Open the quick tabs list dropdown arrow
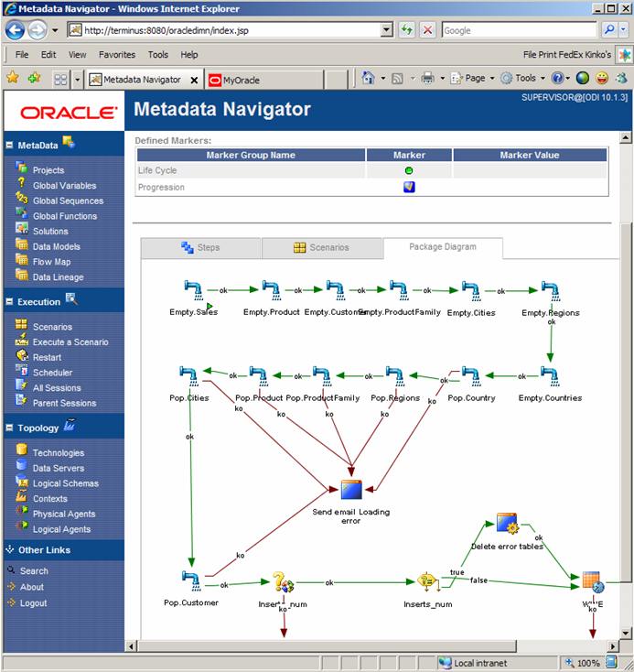 (77, 80)
